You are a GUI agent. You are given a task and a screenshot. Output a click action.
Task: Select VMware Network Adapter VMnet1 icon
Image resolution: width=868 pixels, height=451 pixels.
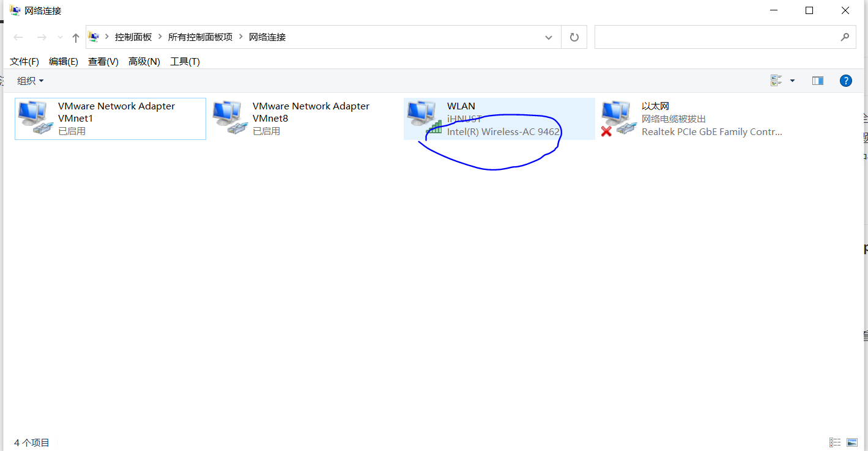(x=35, y=119)
